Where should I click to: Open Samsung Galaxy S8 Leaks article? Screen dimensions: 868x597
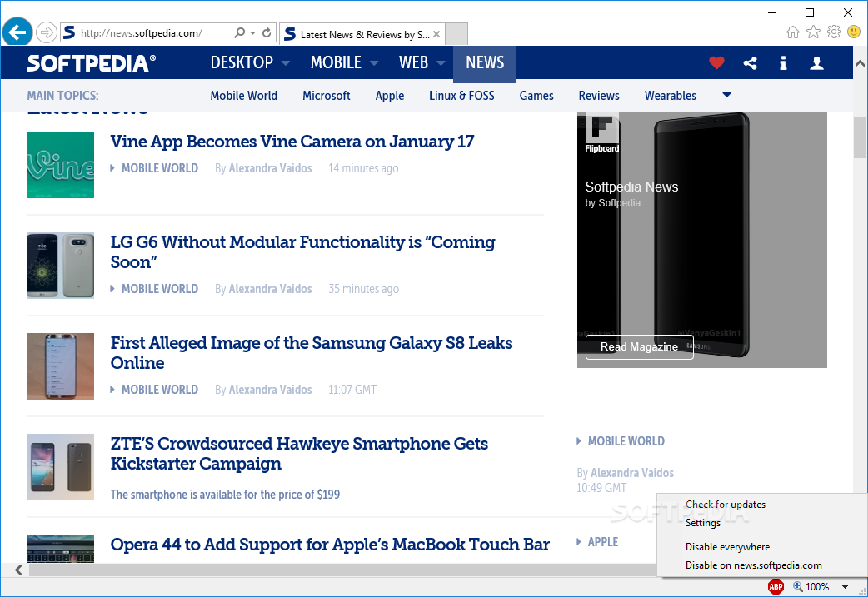[x=312, y=352]
